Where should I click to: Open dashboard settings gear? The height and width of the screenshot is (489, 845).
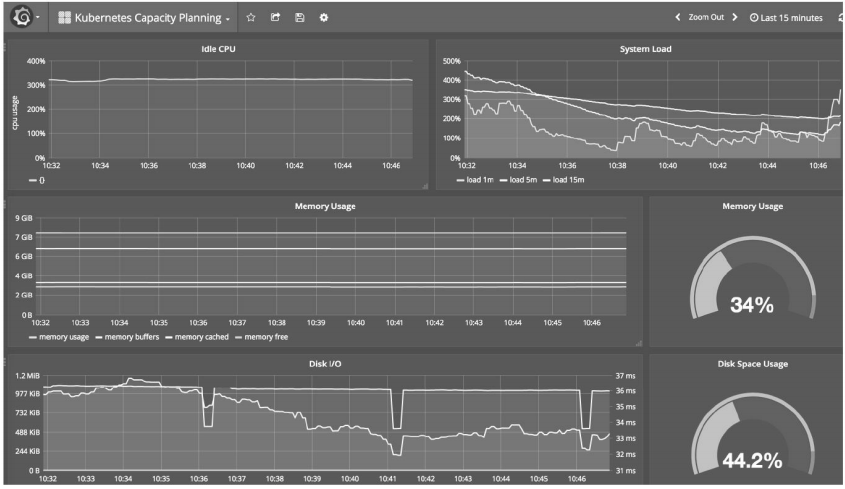pyautogui.click(x=323, y=17)
